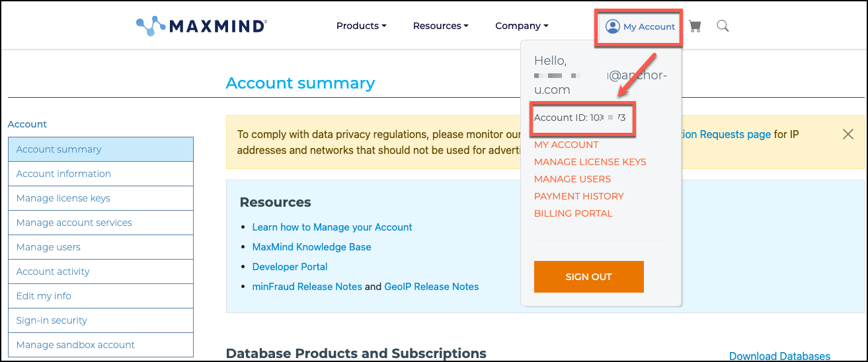This screenshot has width=868, height=362.
Task: Open the shopping cart icon
Action: pyautogui.click(x=695, y=26)
